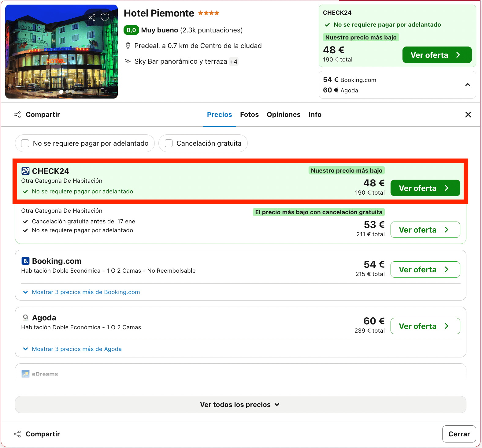This screenshot has width=482, height=448.
Task: Click the Agoda logo icon
Action: click(26, 317)
